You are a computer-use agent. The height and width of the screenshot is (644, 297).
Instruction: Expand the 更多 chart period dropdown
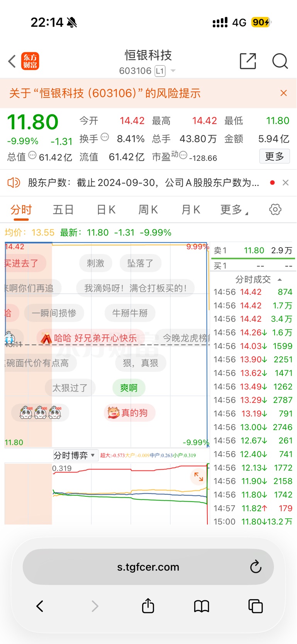[x=234, y=210]
